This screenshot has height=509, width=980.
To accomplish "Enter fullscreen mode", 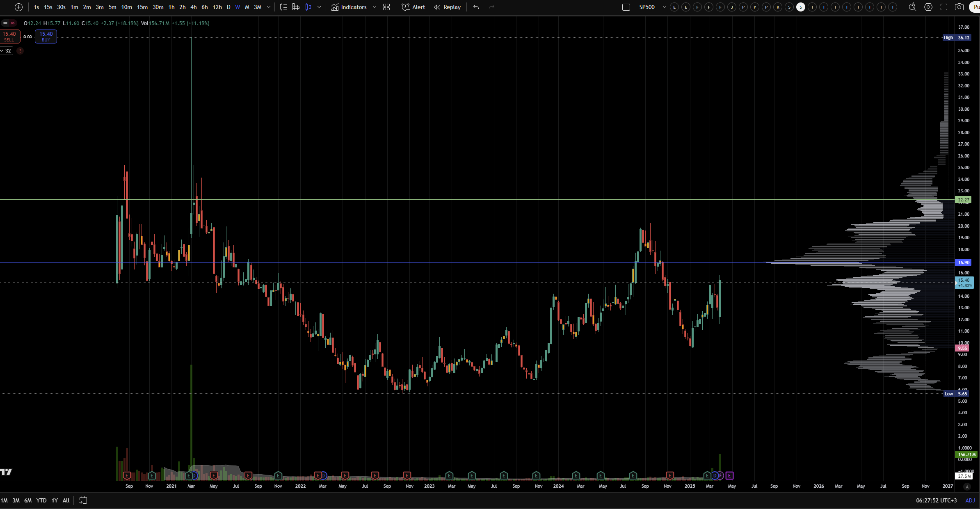I will click(x=944, y=7).
